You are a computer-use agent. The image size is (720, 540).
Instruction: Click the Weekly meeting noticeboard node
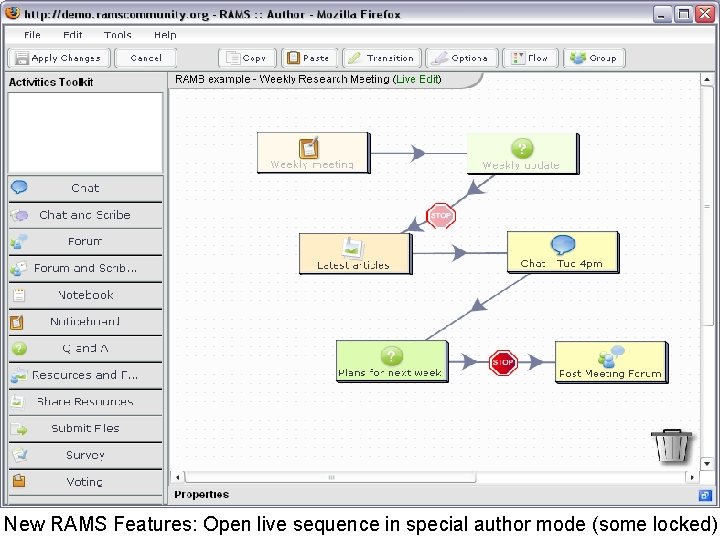314,153
